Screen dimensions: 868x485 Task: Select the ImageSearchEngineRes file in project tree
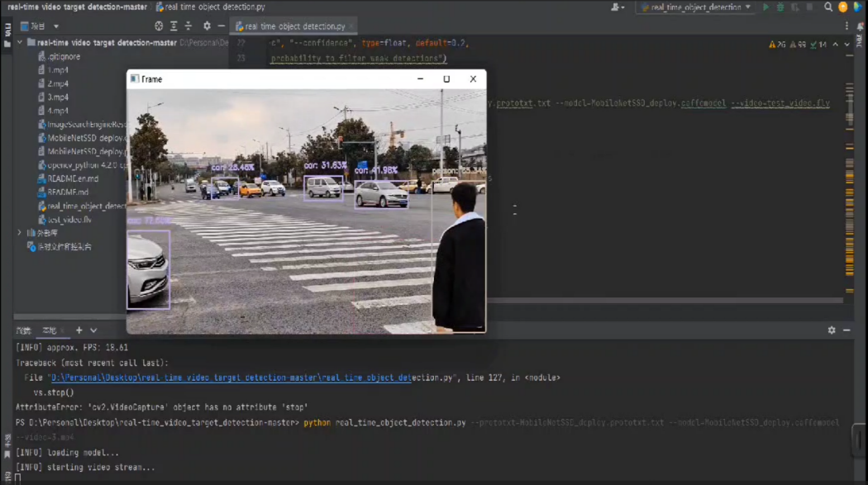coord(82,125)
